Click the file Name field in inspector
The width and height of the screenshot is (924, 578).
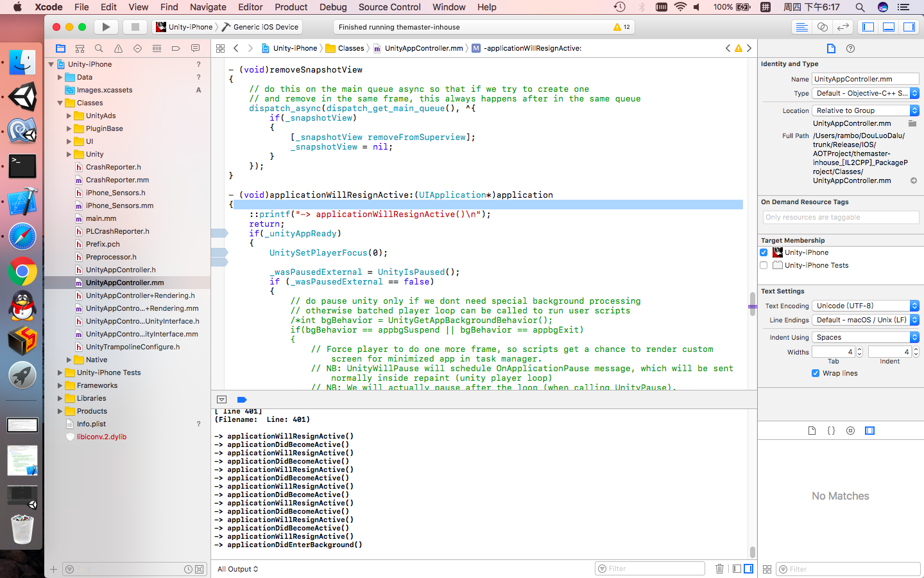point(866,79)
